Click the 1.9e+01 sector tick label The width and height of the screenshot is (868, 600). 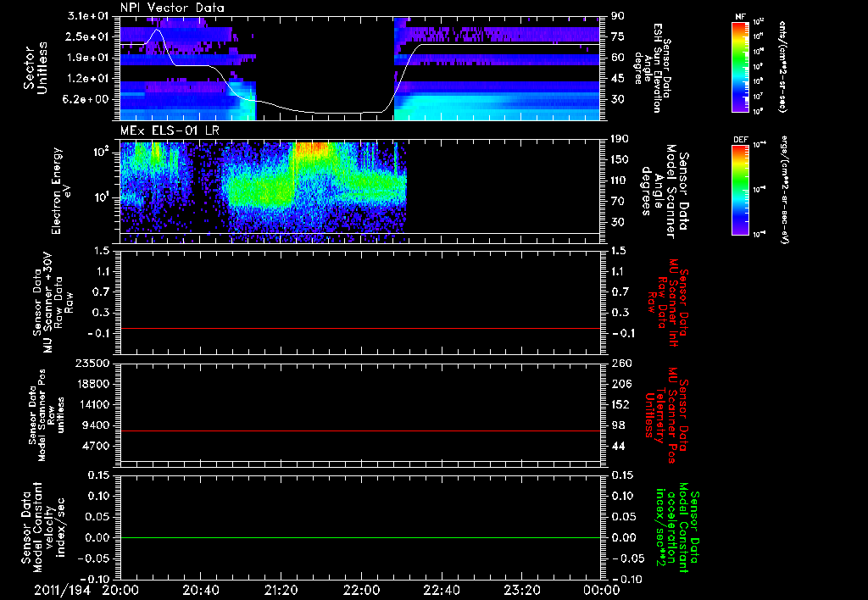coord(88,58)
